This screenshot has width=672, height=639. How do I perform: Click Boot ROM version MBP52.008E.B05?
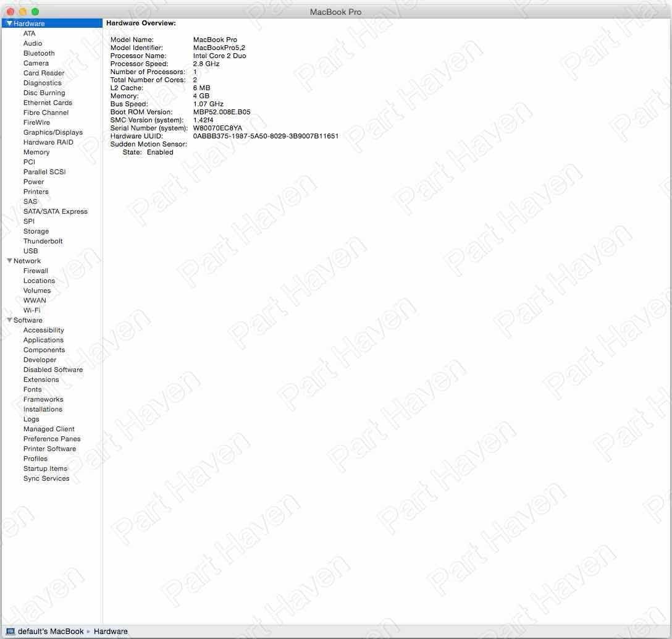(x=222, y=112)
